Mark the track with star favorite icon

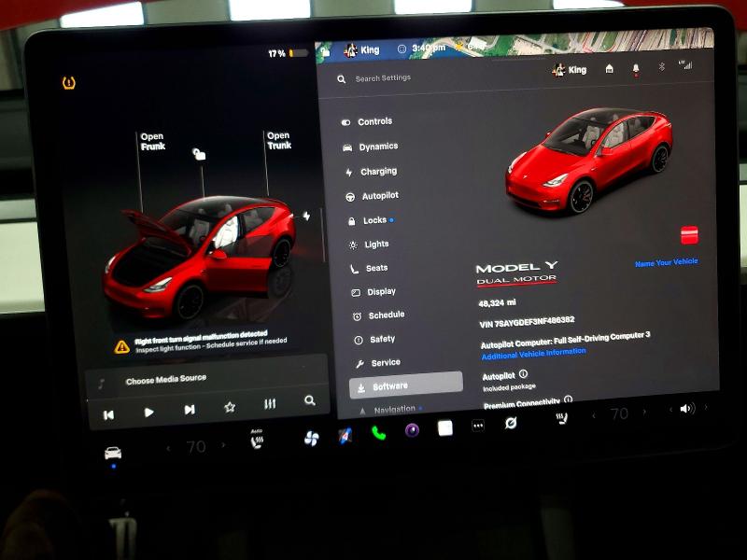click(230, 407)
